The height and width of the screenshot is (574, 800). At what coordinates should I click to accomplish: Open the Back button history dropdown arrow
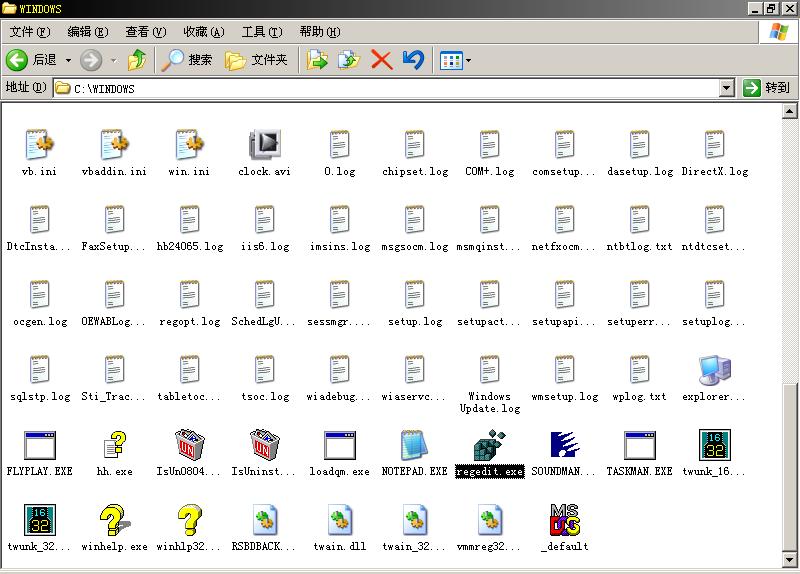point(68,60)
